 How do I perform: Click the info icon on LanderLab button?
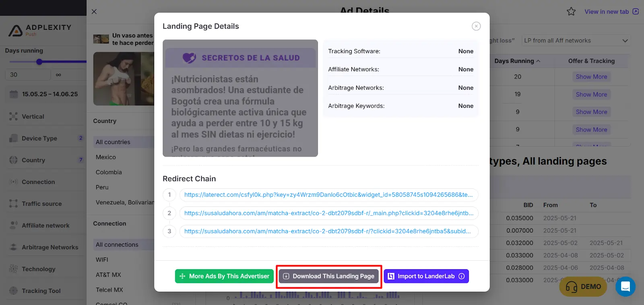462,276
